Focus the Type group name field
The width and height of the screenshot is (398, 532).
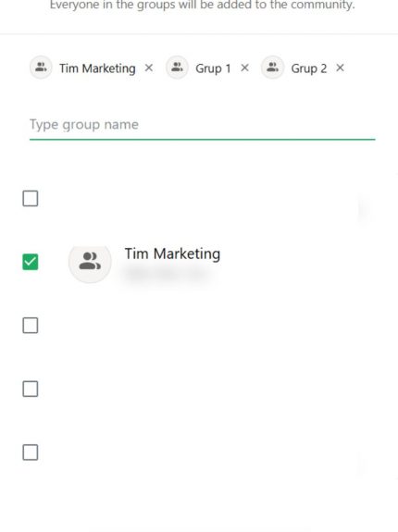point(202,125)
